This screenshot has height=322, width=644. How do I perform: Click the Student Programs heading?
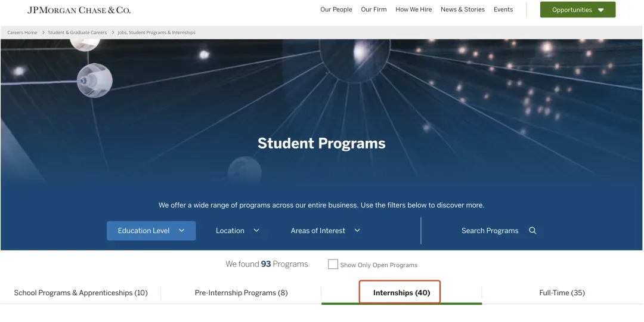coord(321,143)
